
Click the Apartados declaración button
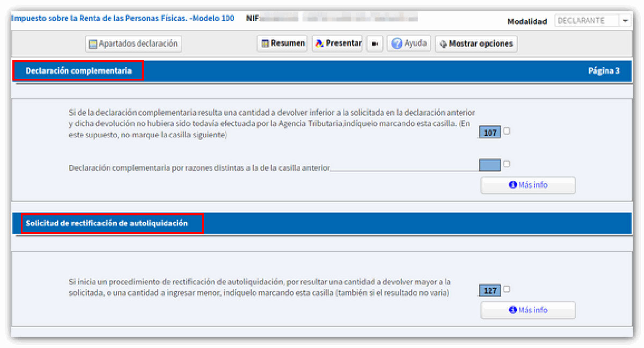pos(133,44)
